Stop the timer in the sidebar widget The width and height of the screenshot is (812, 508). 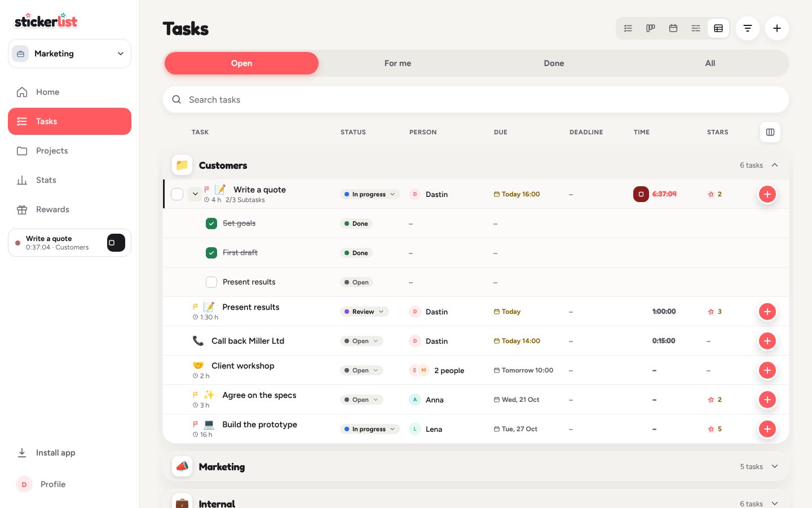click(116, 243)
